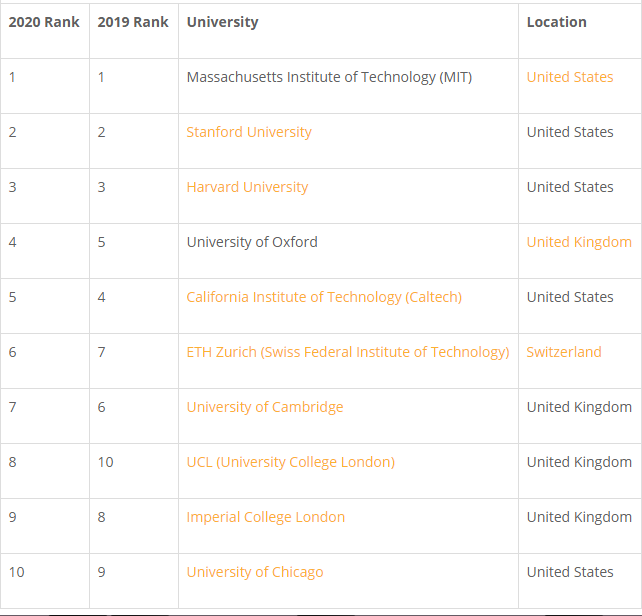This screenshot has width=642, height=616.
Task: Select the University of Oxford cell
Action: click(x=348, y=251)
